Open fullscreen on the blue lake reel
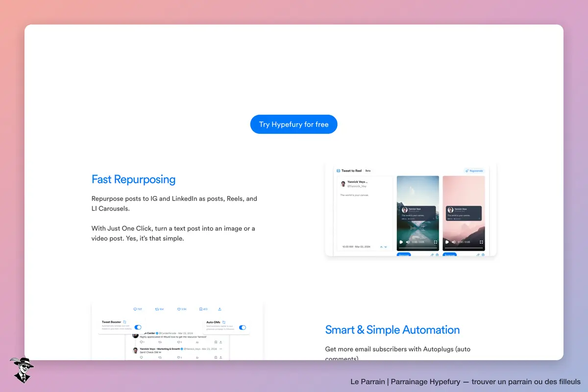The image size is (588, 392). point(436,242)
